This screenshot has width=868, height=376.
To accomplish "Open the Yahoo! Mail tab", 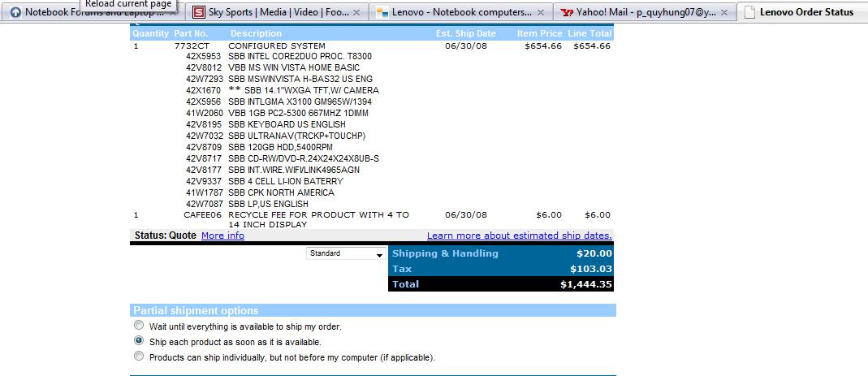I will pos(646,12).
